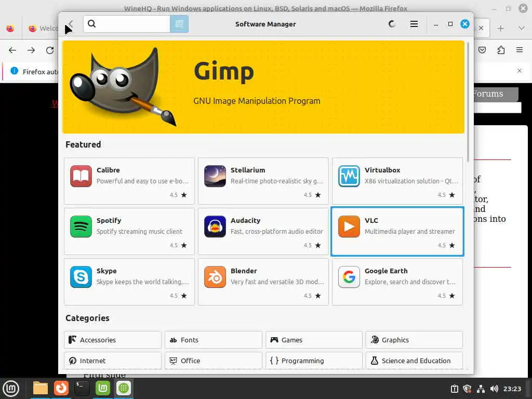This screenshot has height=399, width=532.
Task: Click Firefox forward navigation arrow
Action: (31, 50)
